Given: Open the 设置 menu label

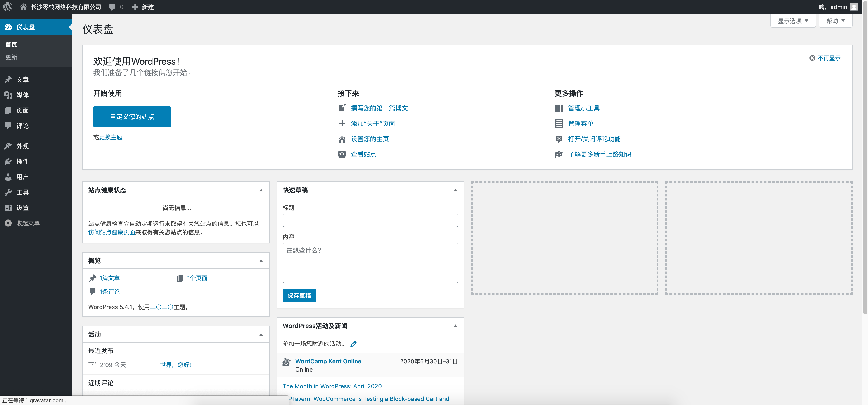Looking at the screenshot, I should [x=23, y=208].
